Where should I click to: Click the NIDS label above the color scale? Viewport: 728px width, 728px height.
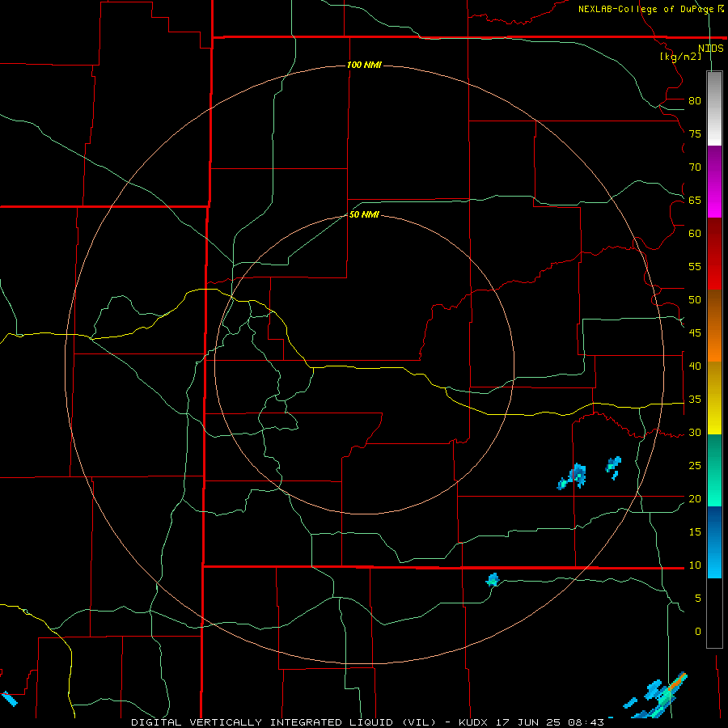click(711, 49)
